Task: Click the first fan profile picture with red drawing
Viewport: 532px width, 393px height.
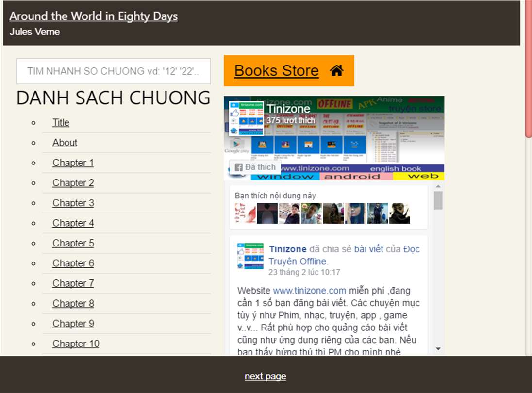Action: pyautogui.click(x=245, y=213)
